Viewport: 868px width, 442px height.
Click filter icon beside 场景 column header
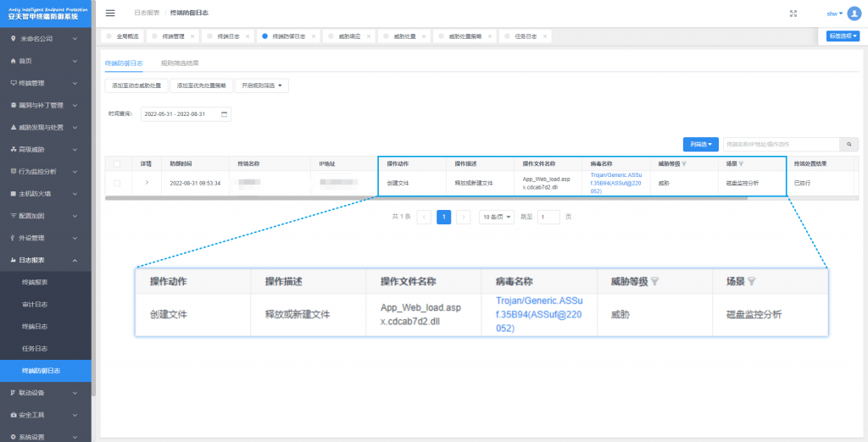pos(741,163)
